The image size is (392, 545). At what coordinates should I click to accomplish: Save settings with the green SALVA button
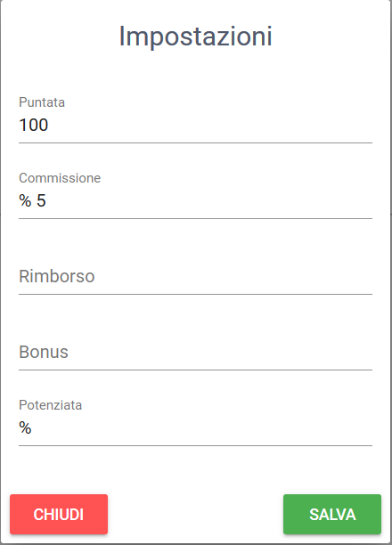point(332,514)
